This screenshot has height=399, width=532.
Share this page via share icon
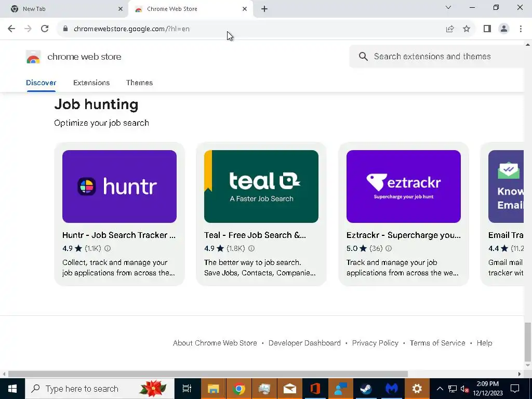coord(450,29)
